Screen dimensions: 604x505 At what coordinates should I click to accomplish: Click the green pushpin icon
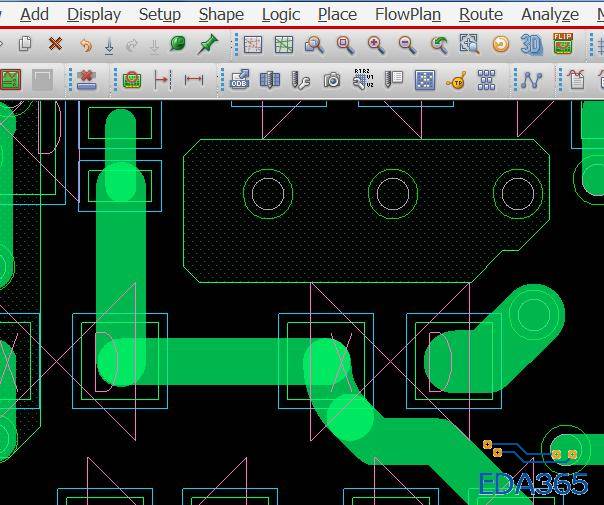[208, 44]
